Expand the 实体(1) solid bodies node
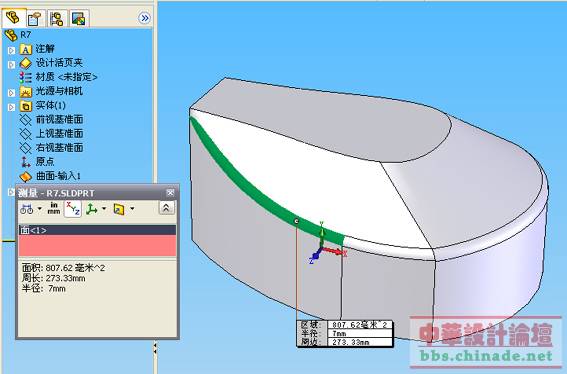 pos(12,107)
